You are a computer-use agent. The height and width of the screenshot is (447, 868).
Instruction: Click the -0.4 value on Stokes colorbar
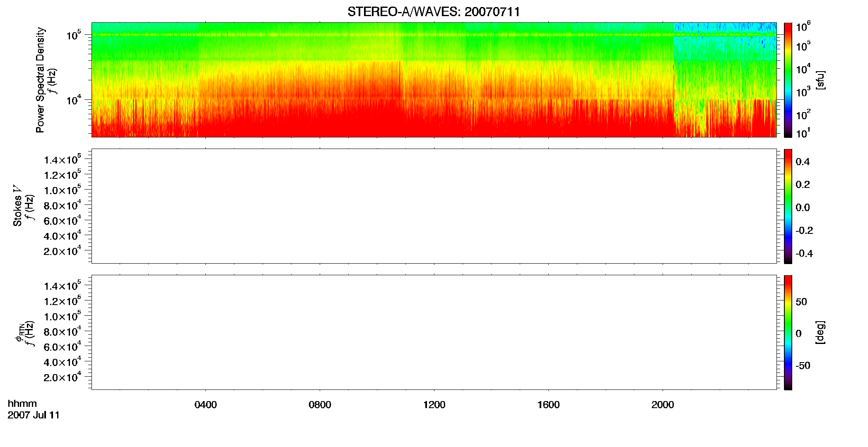[x=804, y=253]
